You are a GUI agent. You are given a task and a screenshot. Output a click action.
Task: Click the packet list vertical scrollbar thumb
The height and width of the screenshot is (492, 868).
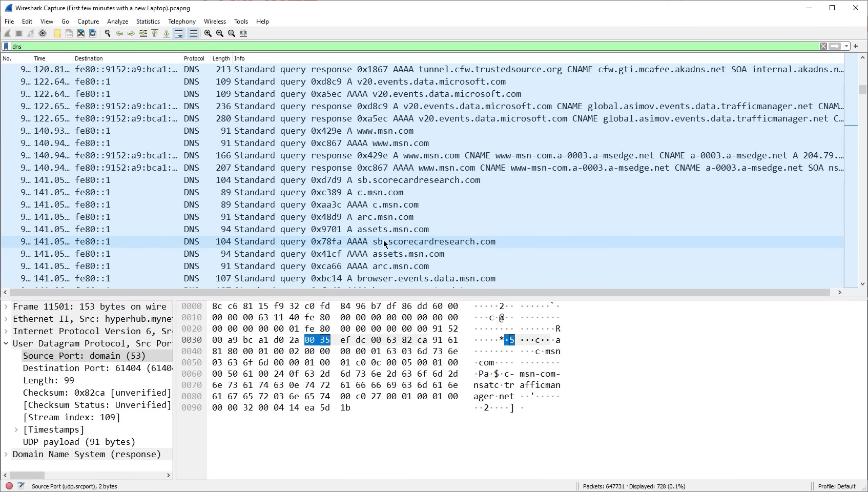point(862,90)
